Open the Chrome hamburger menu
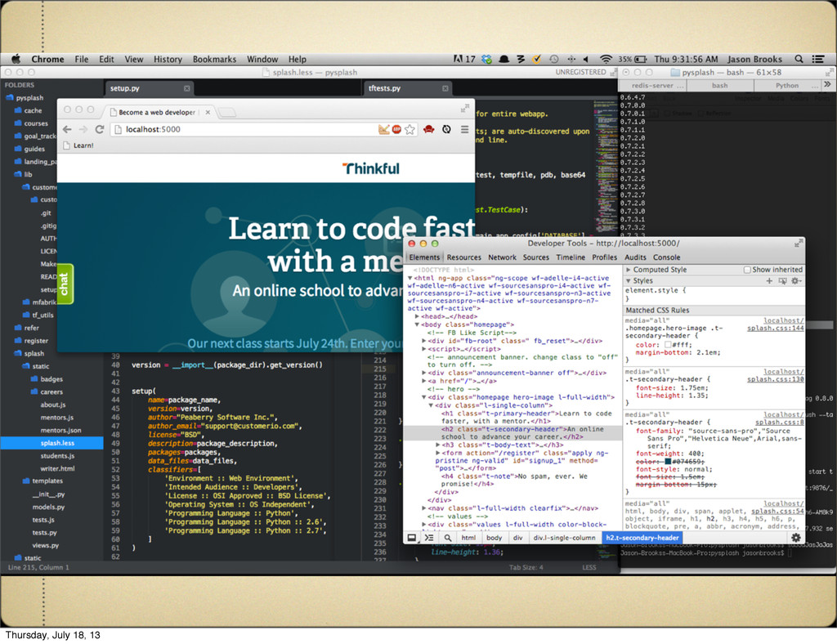This screenshot has width=837, height=644. (x=465, y=129)
